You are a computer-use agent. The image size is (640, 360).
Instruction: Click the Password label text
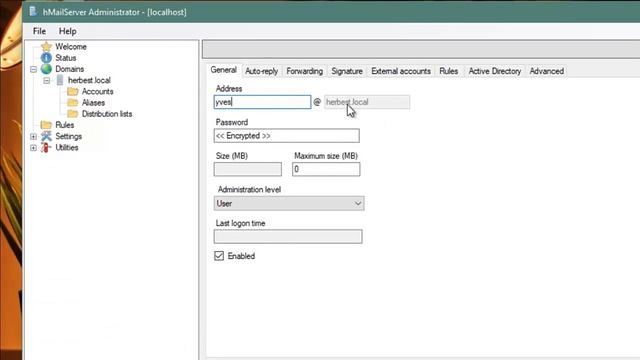(x=232, y=122)
